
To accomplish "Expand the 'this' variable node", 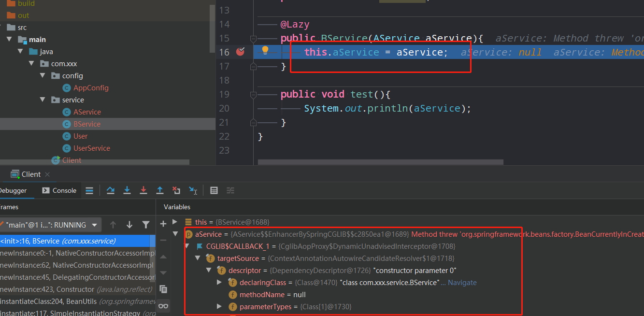I will (x=175, y=222).
